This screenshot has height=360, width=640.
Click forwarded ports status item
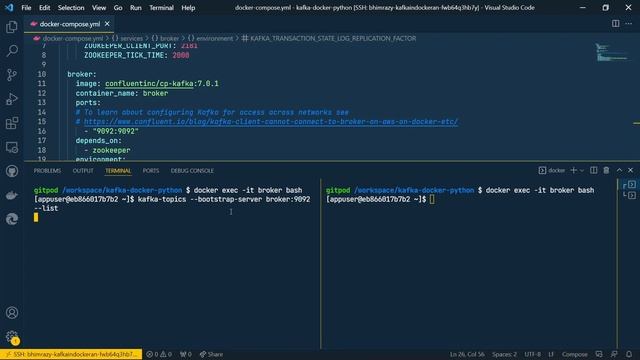[186, 354]
